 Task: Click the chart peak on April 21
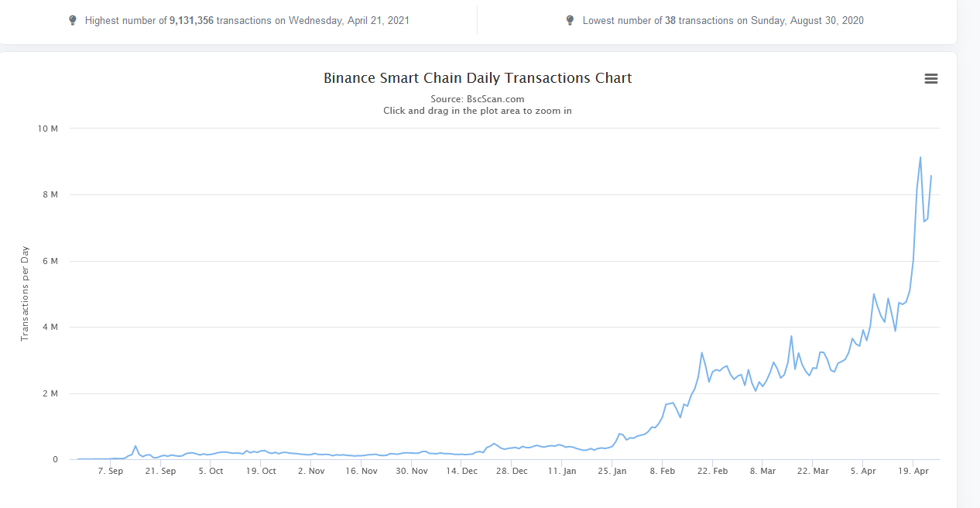click(920, 157)
